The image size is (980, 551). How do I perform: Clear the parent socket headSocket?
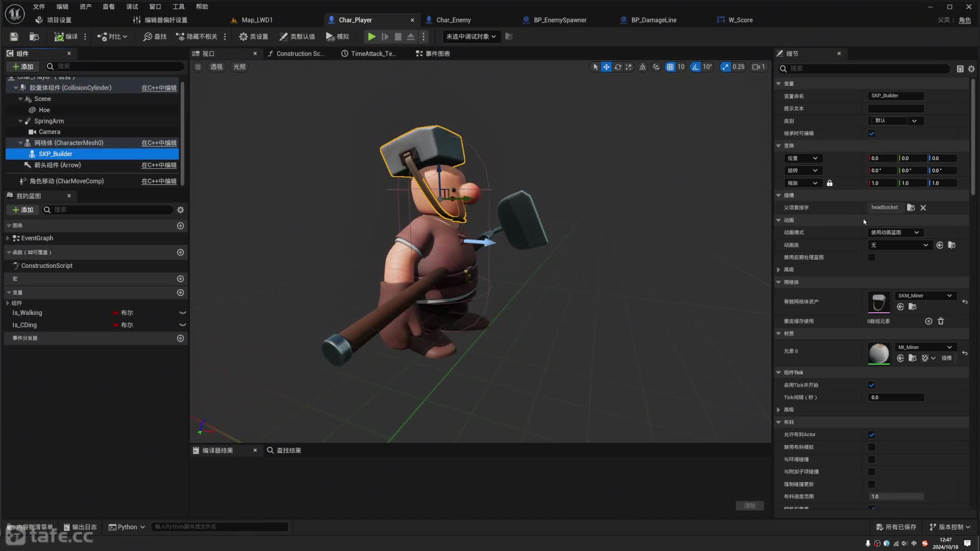point(923,208)
